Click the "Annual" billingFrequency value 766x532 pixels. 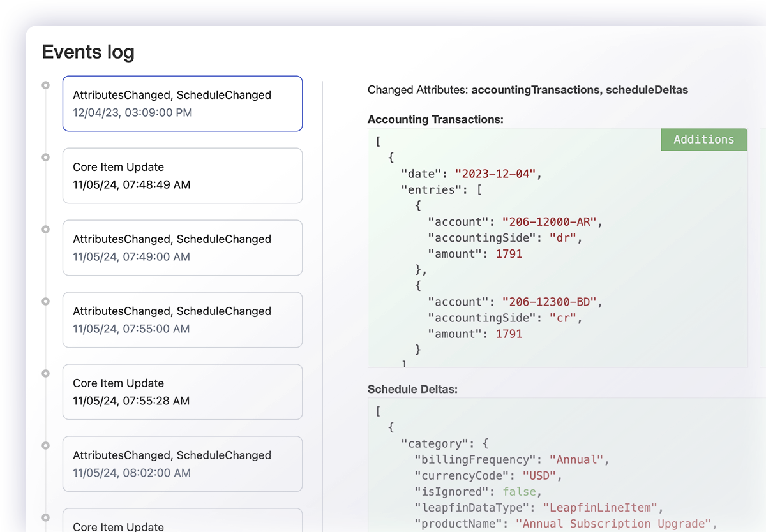tap(576, 460)
